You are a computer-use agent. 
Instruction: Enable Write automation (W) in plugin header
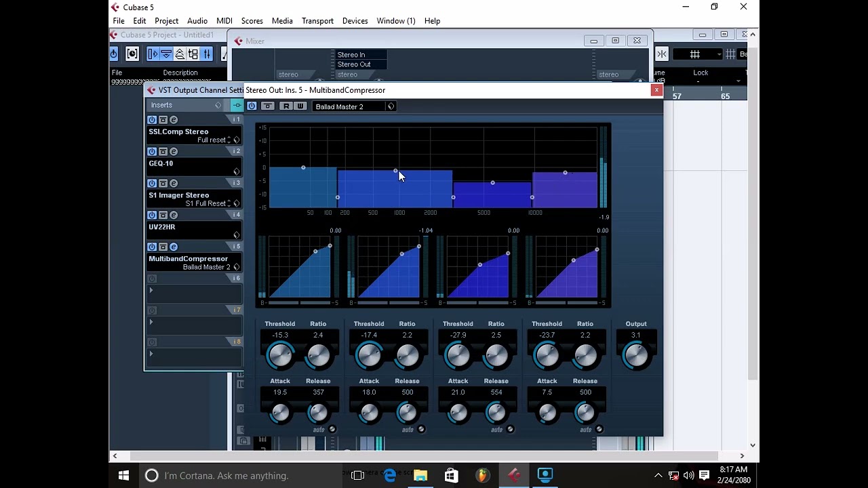[x=300, y=106]
